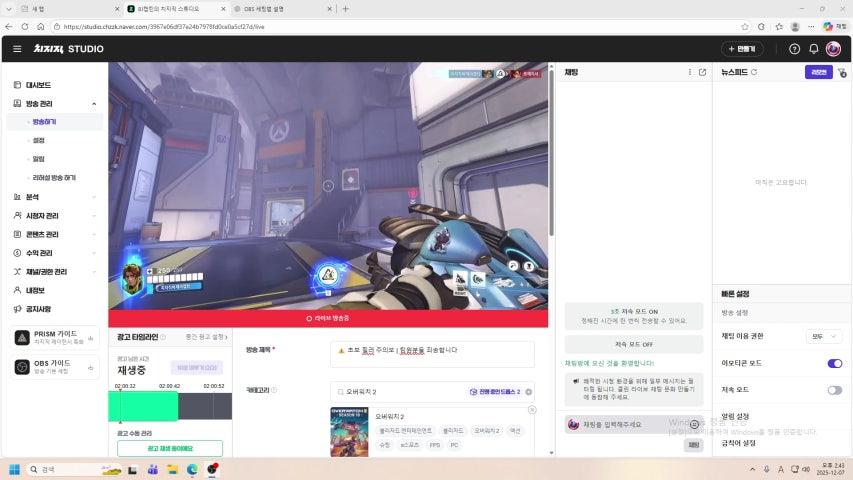This screenshot has width=853, height=480.
Task: Click the Windows Start button
Action: pyautogui.click(x=15, y=470)
